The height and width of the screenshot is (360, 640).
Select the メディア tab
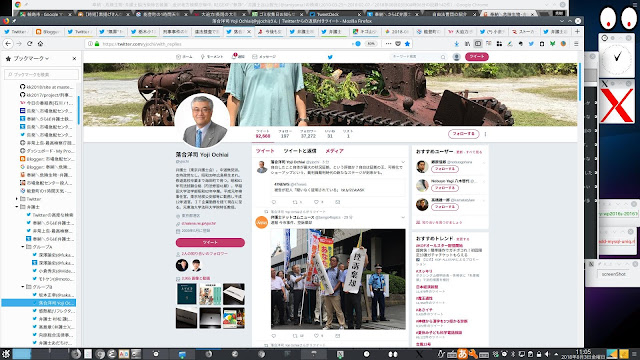334,151
